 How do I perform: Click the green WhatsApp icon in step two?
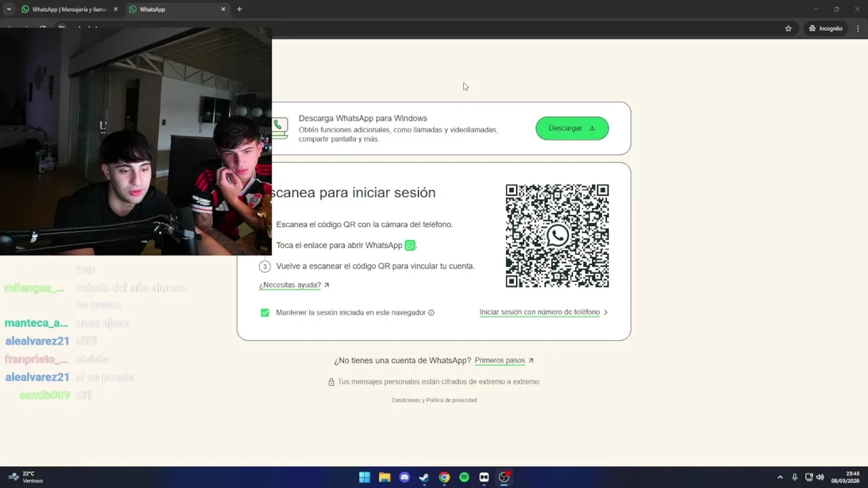pos(410,245)
